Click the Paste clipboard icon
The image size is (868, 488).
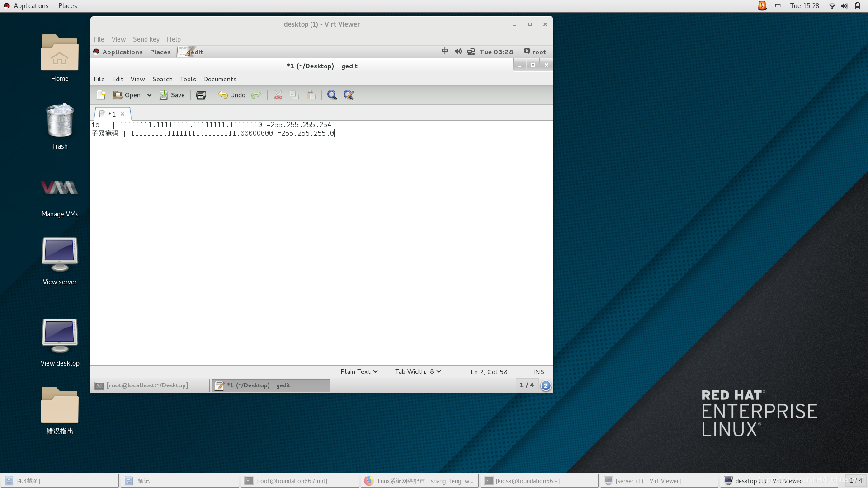tap(311, 95)
